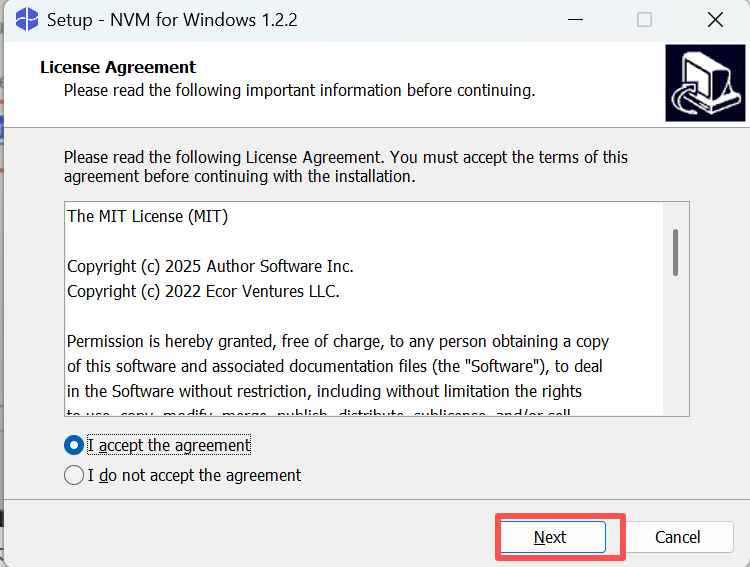Image resolution: width=750 pixels, height=567 pixels.
Task: Select 'I accept the agreement' option
Action: pos(157,445)
